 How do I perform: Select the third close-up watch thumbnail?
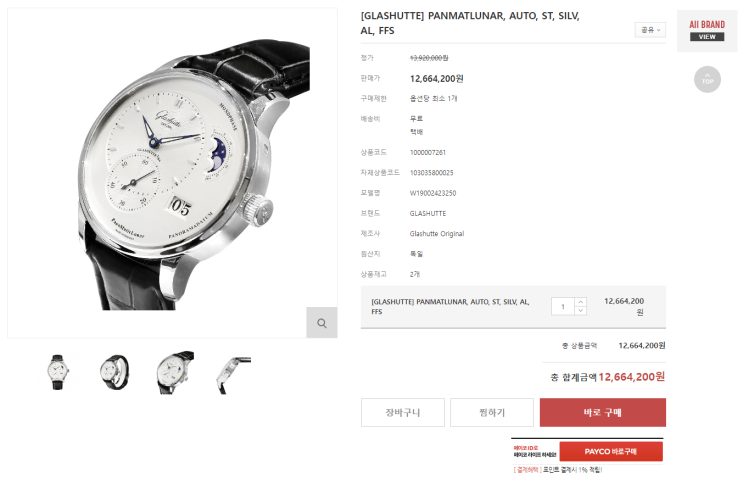click(175, 372)
